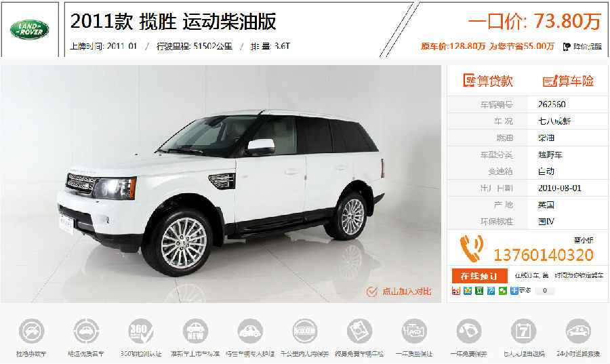610x364 pixels.
Task: Open the 算贷款 loan calculator
Action: (x=488, y=81)
